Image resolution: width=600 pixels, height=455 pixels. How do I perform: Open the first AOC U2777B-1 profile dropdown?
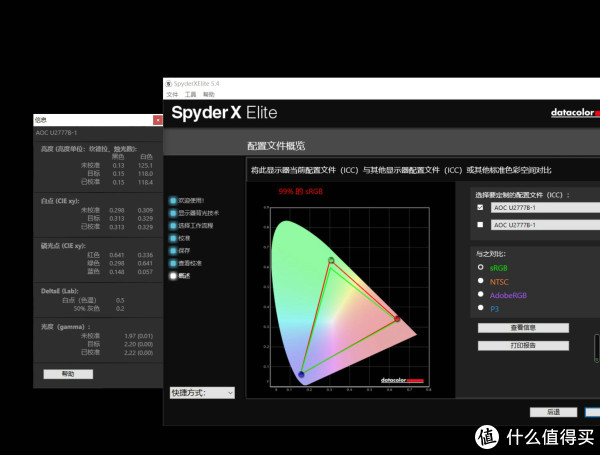click(x=545, y=208)
